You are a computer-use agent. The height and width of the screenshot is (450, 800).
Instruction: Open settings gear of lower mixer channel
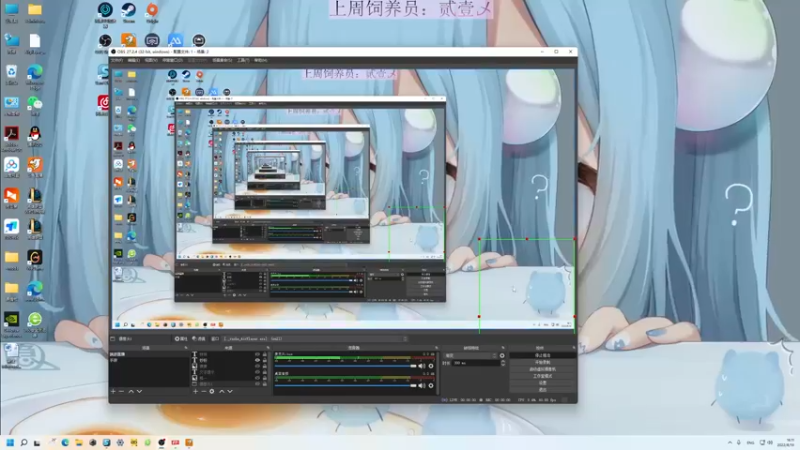click(x=431, y=386)
